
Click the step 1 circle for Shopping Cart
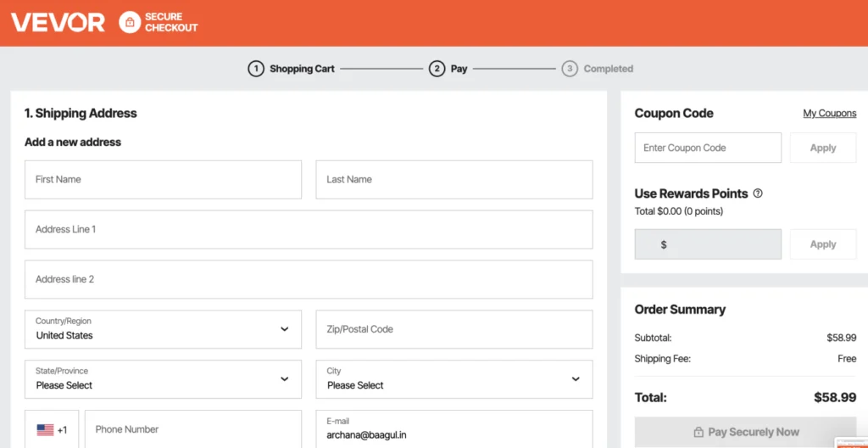256,69
